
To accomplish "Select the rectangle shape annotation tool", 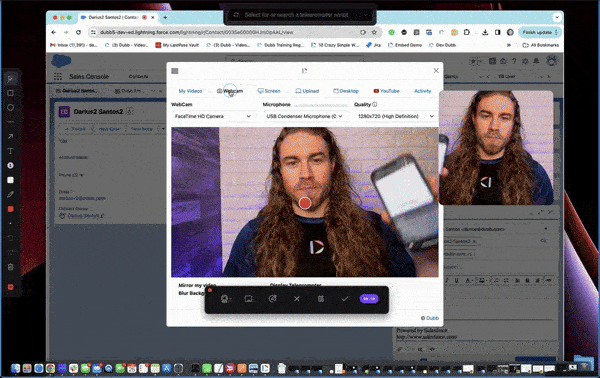I will [10, 93].
